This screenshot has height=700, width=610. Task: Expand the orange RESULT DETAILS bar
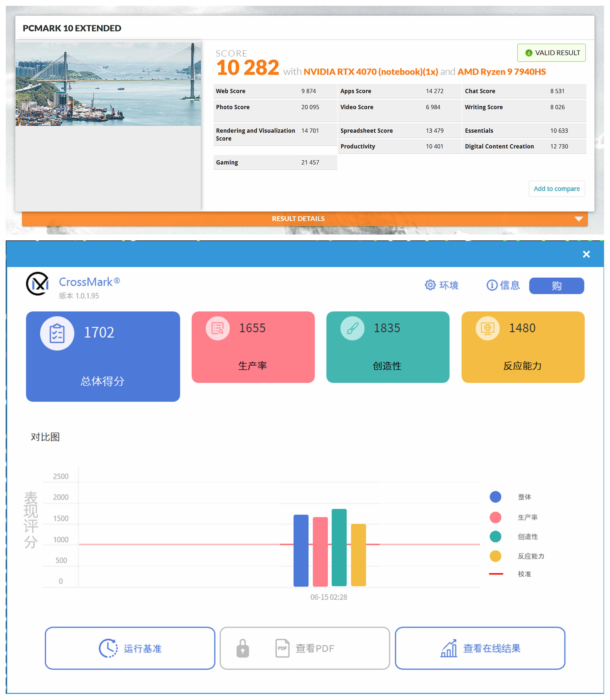coord(298,219)
